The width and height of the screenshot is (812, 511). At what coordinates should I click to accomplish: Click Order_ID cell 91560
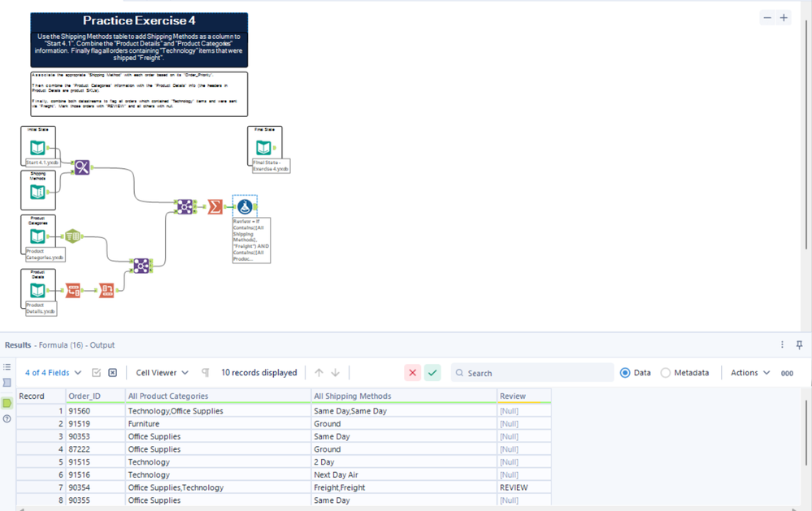point(95,411)
